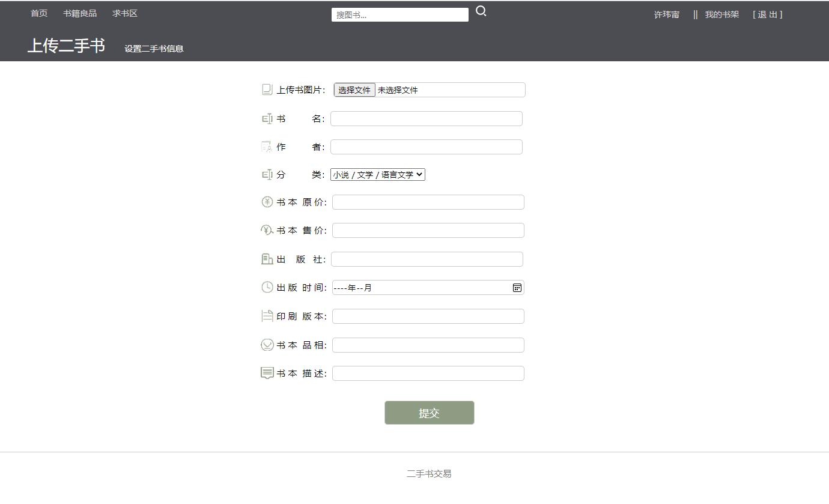Expand the 小说/文学/语言文学 selector
The image size is (829, 504).
[x=377, y=174]
